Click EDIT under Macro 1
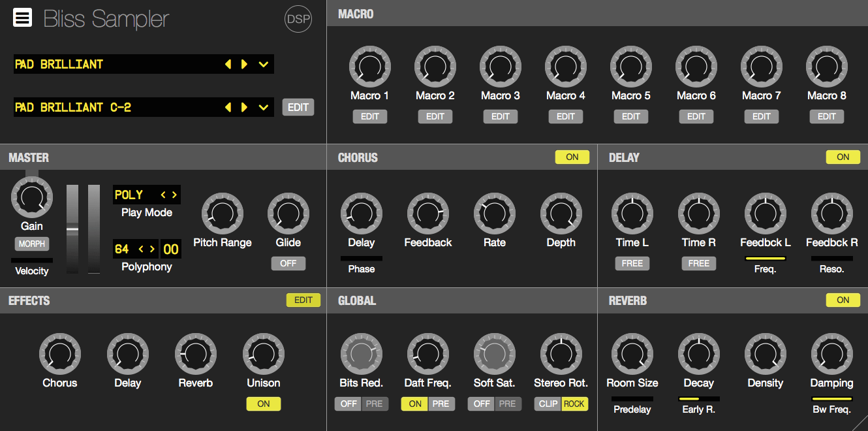Viewport: 868px width, 431px height. (x=370, y=116)
